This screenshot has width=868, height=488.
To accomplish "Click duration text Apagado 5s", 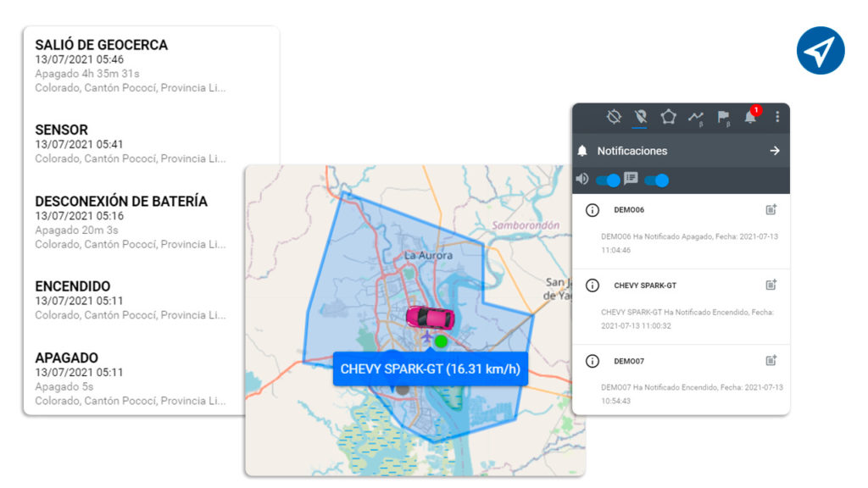I will click(64, 386).
